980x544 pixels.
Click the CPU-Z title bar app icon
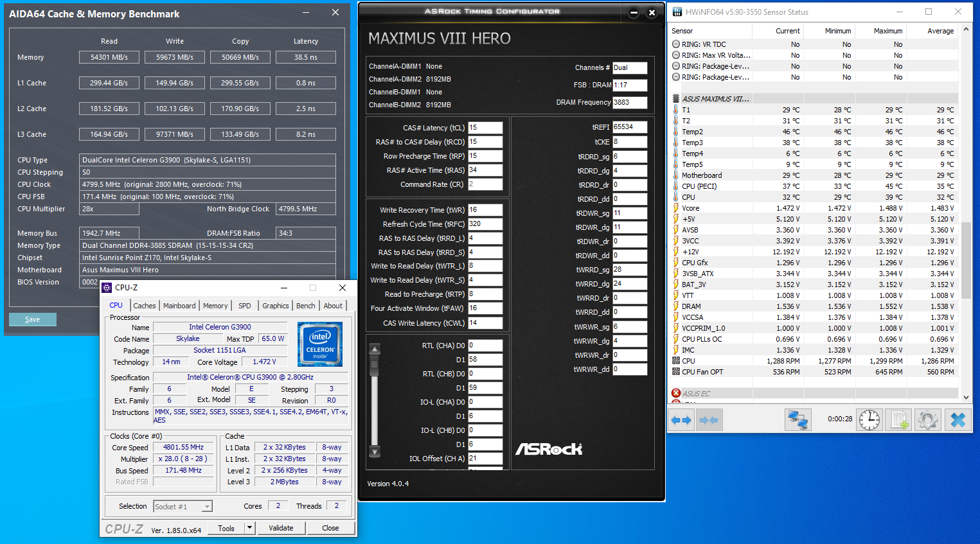click(107, 288)
